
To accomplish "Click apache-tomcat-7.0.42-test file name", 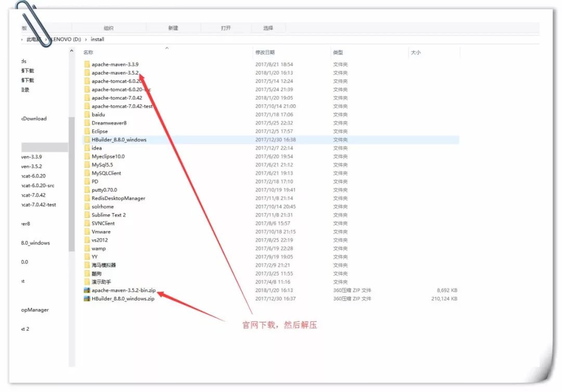I will [x=122, y=107].
